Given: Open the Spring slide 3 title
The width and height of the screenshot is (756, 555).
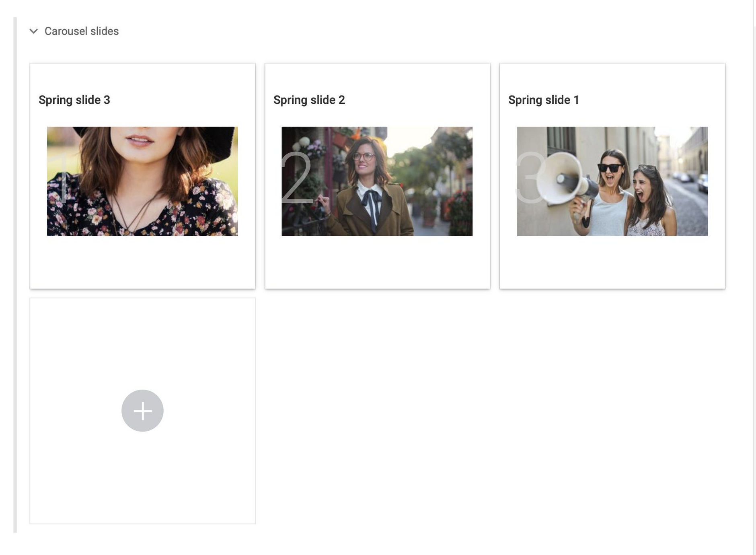Looking at the screenshot, I should [x=74, y=100].
